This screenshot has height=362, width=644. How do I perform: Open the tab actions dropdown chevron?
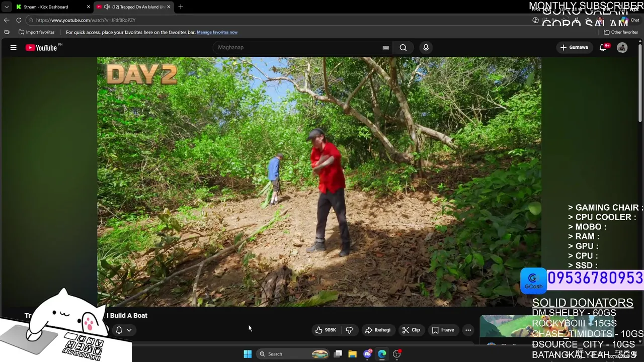6,7
